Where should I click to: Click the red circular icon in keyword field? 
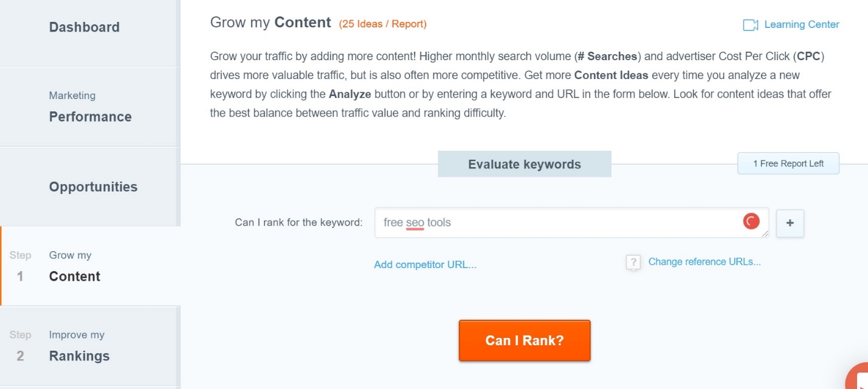click(x=751, y=222)
